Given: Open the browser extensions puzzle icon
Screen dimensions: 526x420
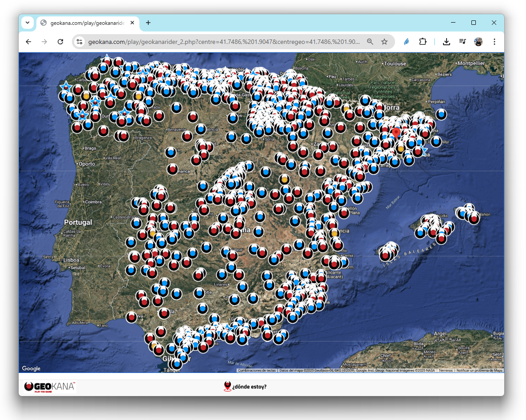Looking at the screenshot, I should point(423,42).
